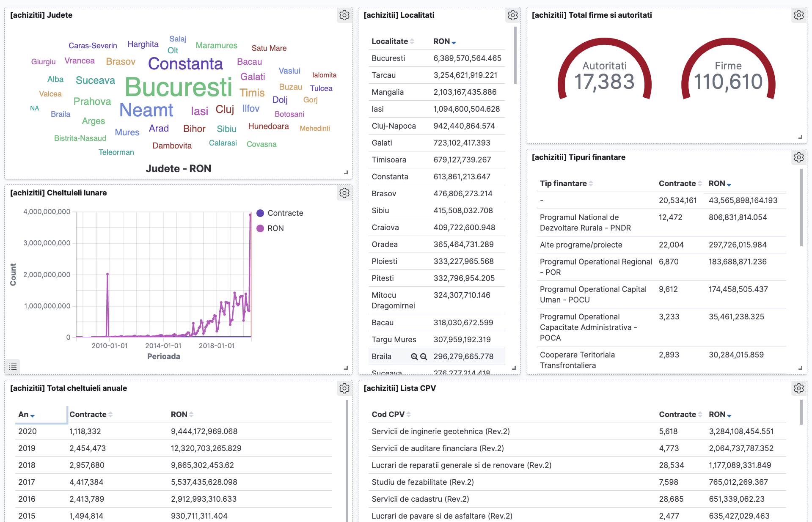The height and width of the screenshot is (522, 812).
Task: Click the Bucuresti row in Localitati table
Action: pos(437,58)
